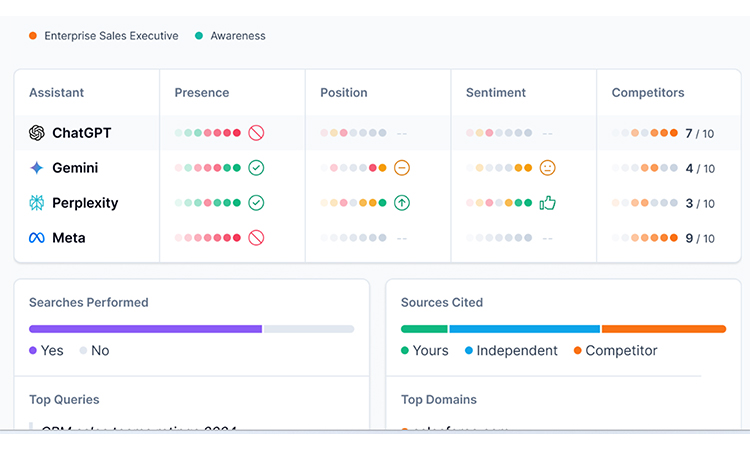Click ChatGPT's red not-present icon
Viewport: 750px width, 450px height.
tap(256, 133)
